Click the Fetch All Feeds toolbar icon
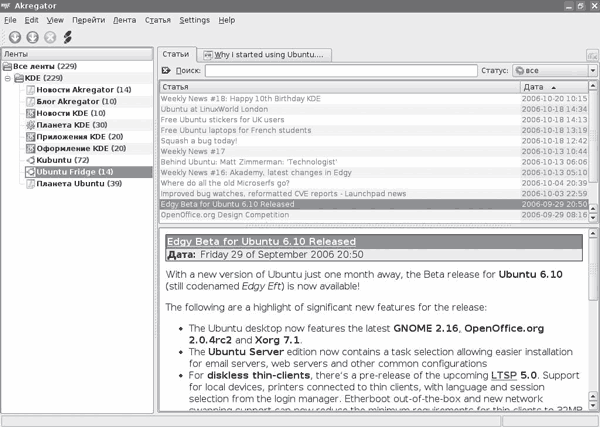Image resolution: width=600 pixels, height=427 pixels. click(x=31, y=38)
